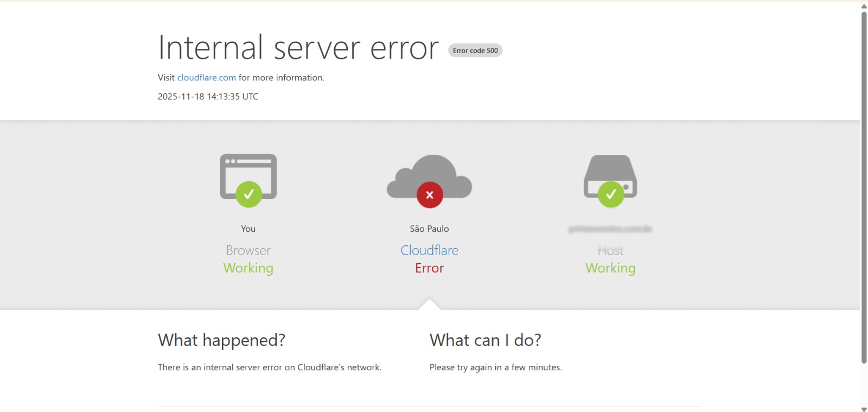Click the green checkmark on the browser icon
This screenshot has width=868, height=412.
pos(248,194)
